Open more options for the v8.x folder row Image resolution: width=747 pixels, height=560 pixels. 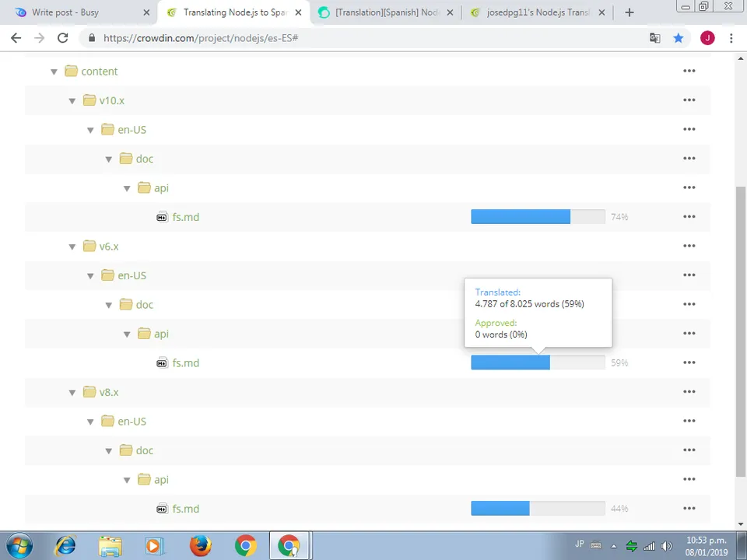coord(689,391)
